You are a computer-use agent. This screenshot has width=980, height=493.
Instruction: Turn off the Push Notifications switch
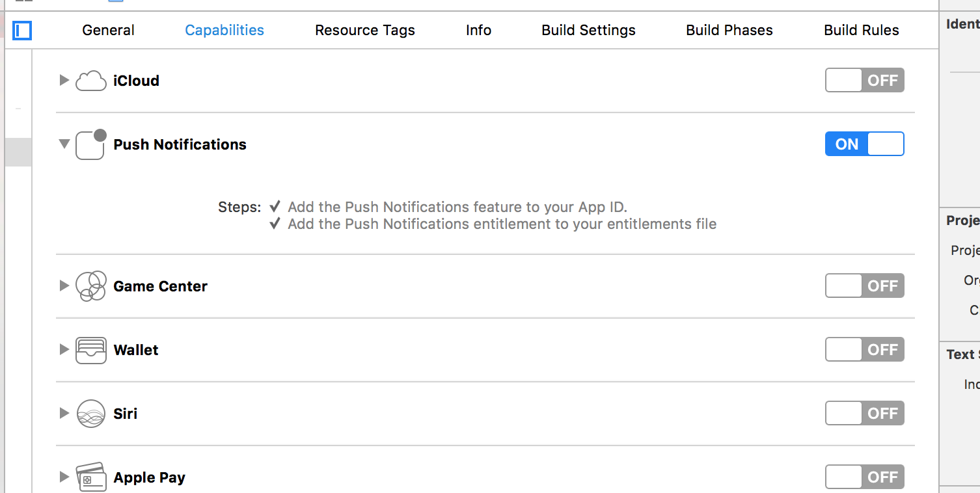tap(864, 144)
